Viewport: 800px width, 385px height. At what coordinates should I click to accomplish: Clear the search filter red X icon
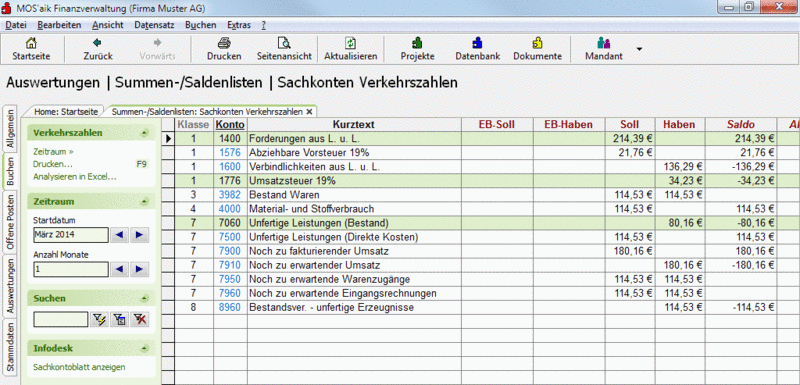139,320
